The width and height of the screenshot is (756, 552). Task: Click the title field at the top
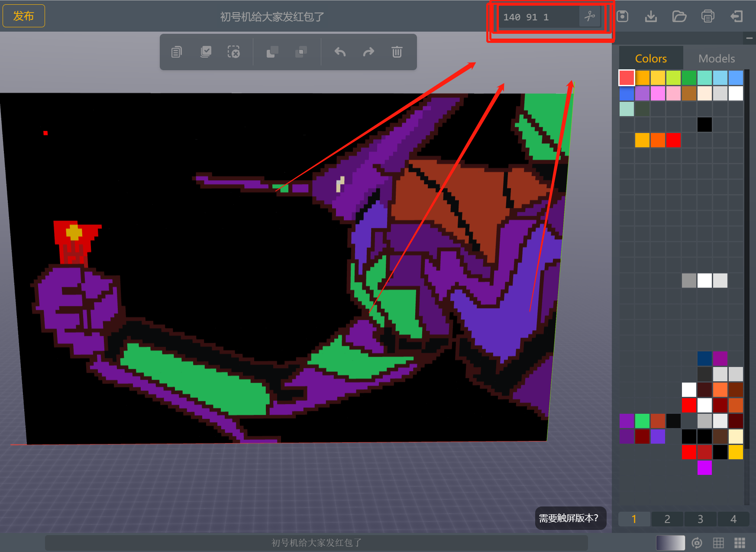click(272, 16)
